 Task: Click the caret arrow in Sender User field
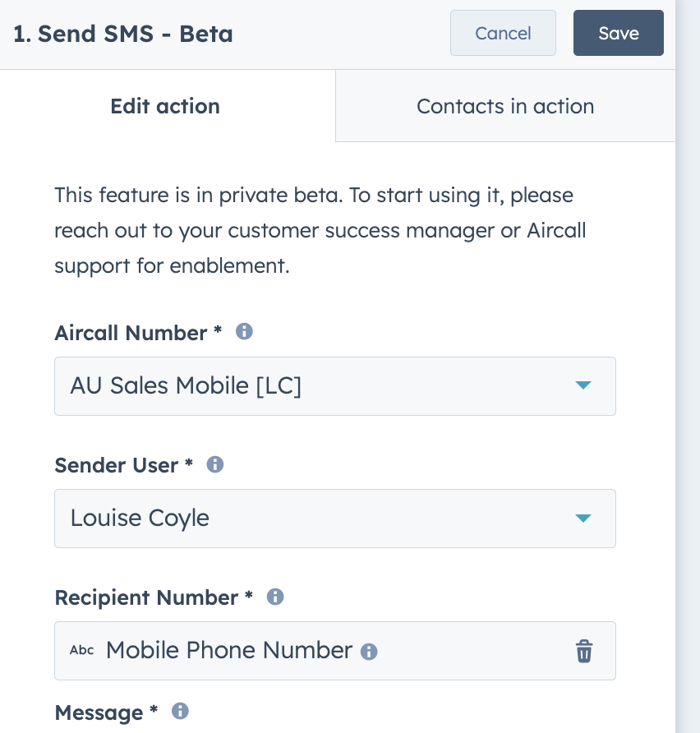[583, 518]
